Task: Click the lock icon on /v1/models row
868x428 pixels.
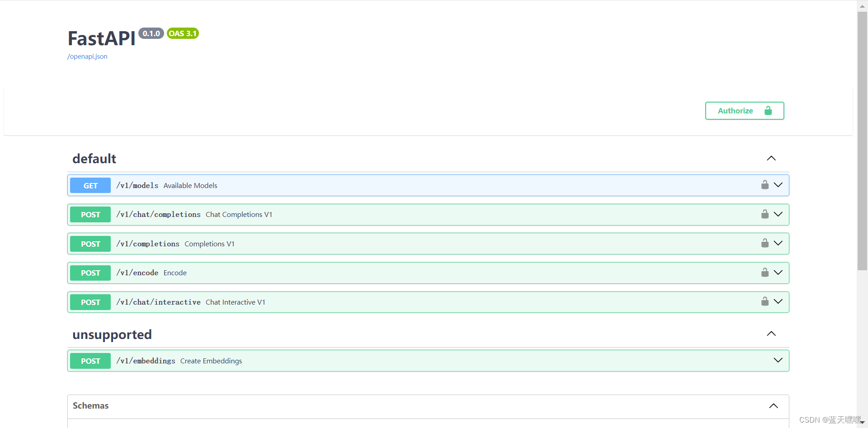Action: (764, 185)
